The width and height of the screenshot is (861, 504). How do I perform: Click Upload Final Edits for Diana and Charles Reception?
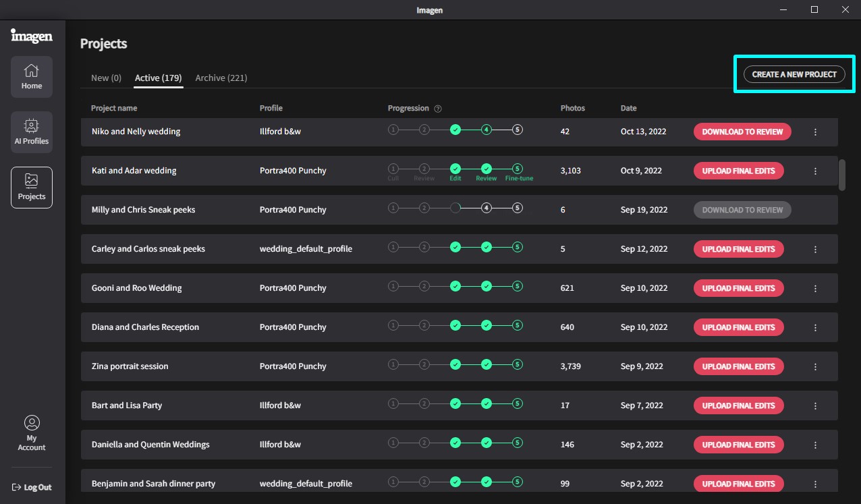pos(739,327)
